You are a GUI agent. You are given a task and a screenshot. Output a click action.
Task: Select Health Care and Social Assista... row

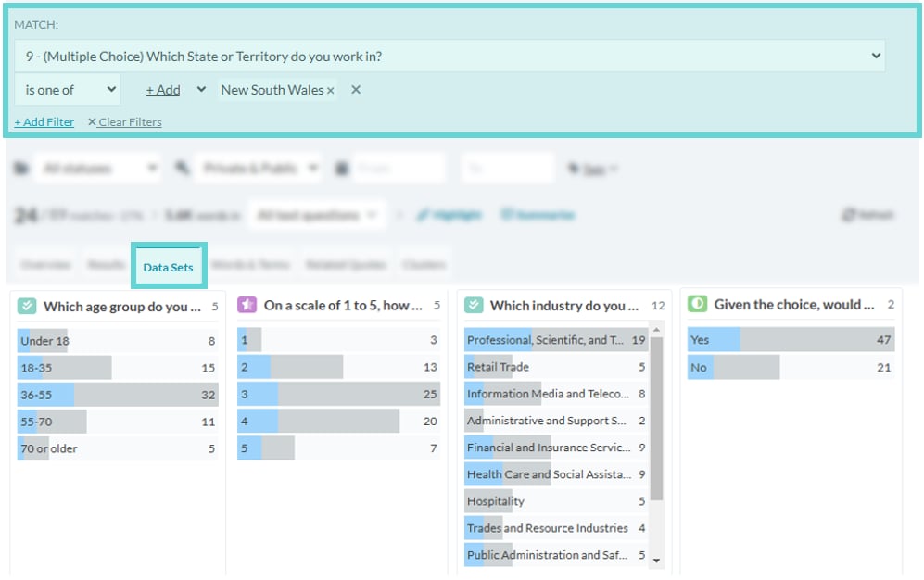556,474
